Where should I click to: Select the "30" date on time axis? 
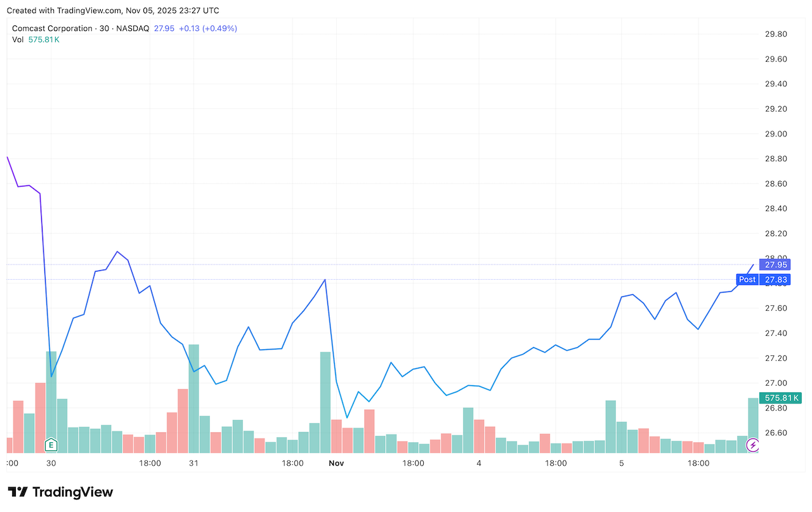[51, 464]
